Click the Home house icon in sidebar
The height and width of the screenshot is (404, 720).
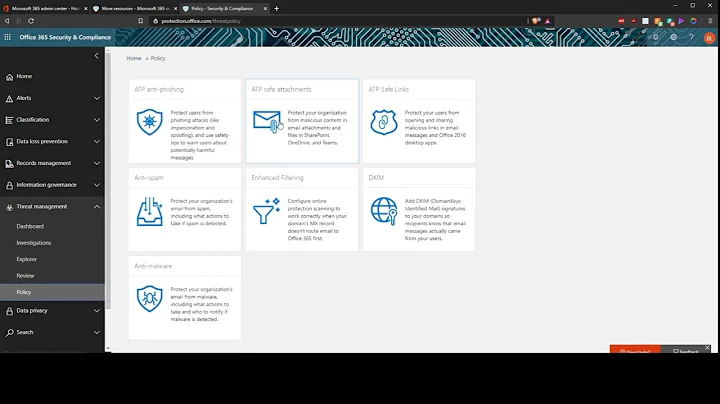click(9, 77)
